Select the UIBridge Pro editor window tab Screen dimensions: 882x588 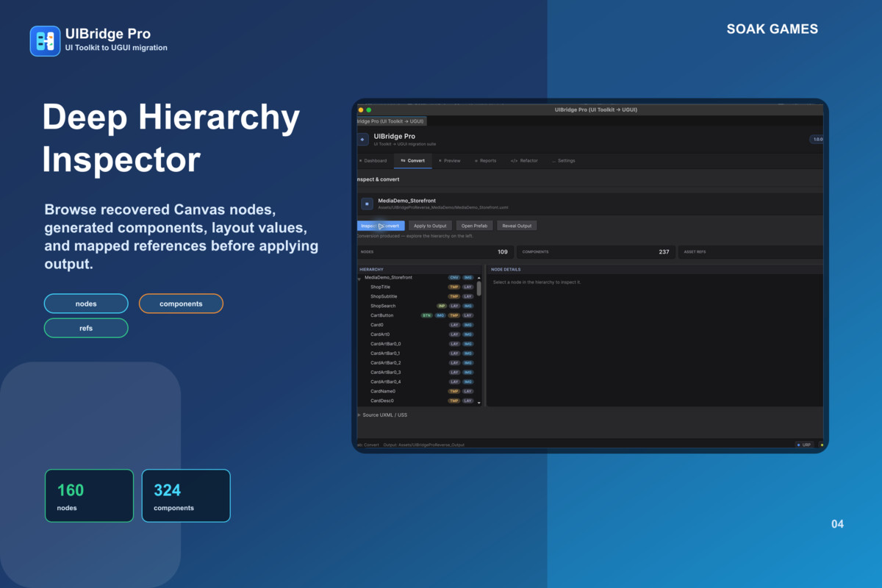coord(390,121)
